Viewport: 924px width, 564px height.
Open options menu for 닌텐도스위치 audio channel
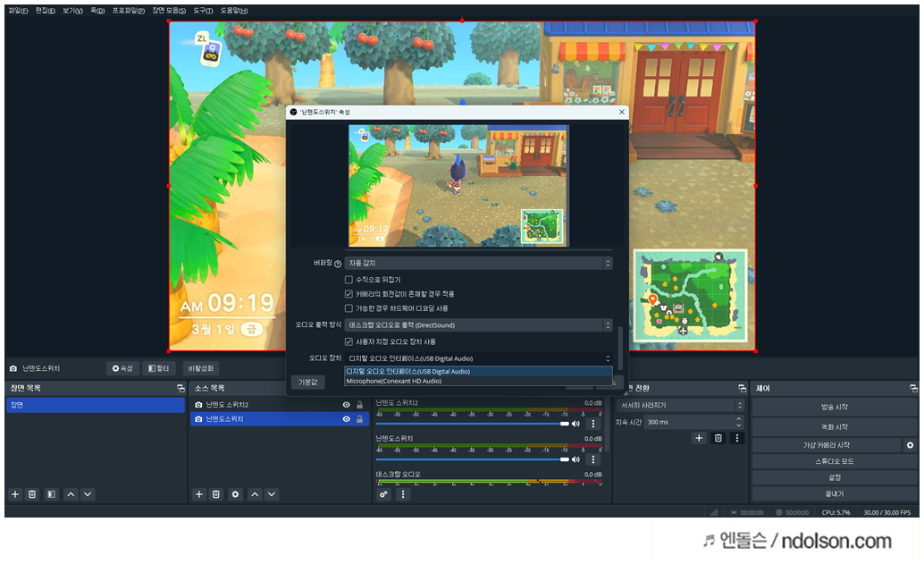[x=593, y=459]
